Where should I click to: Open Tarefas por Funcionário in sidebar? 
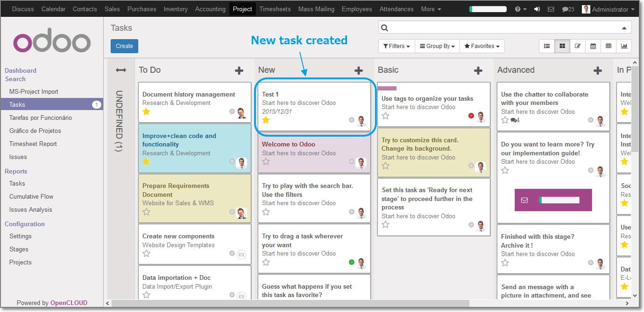[41, 118]
